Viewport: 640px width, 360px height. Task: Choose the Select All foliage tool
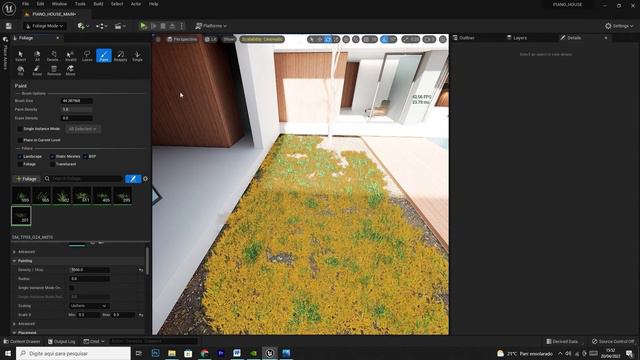(37, 56)
